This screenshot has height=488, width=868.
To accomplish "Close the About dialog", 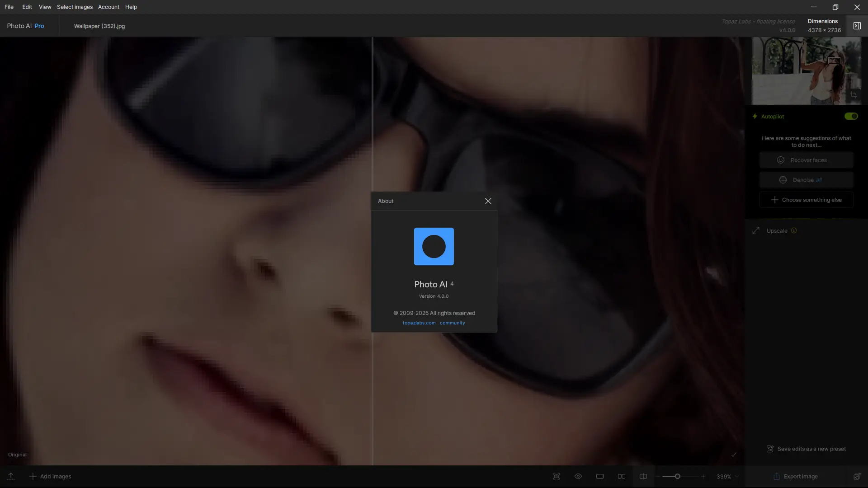I will [488, 201].
